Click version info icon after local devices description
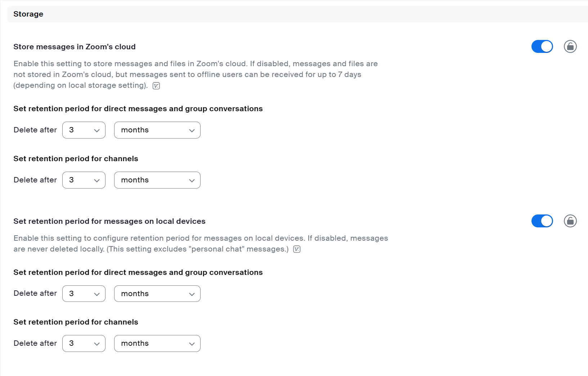This screenshot has width=588, height=376. coord(297,249)
